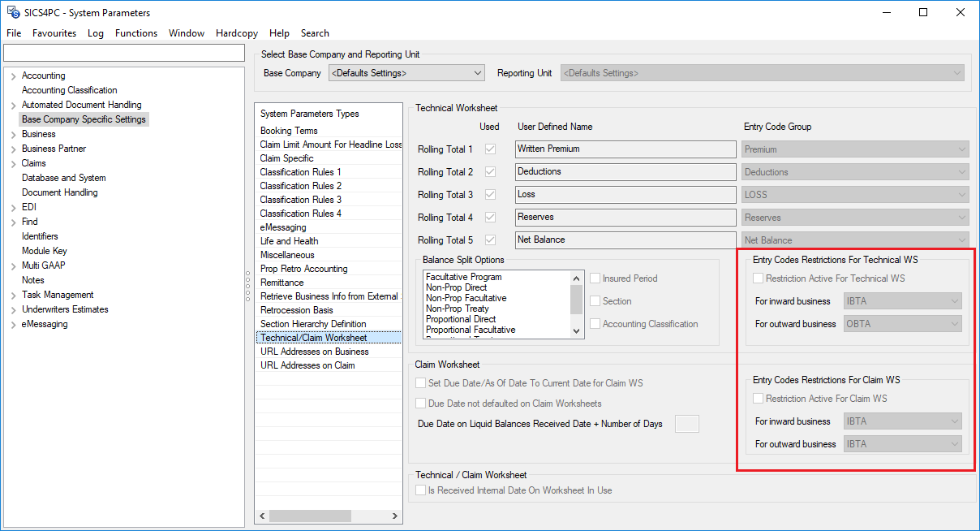Click the search box above the tree
Image resolution: width=980 pixels, height=531 pixels.
pyautogui.click(x=123, y=53)
